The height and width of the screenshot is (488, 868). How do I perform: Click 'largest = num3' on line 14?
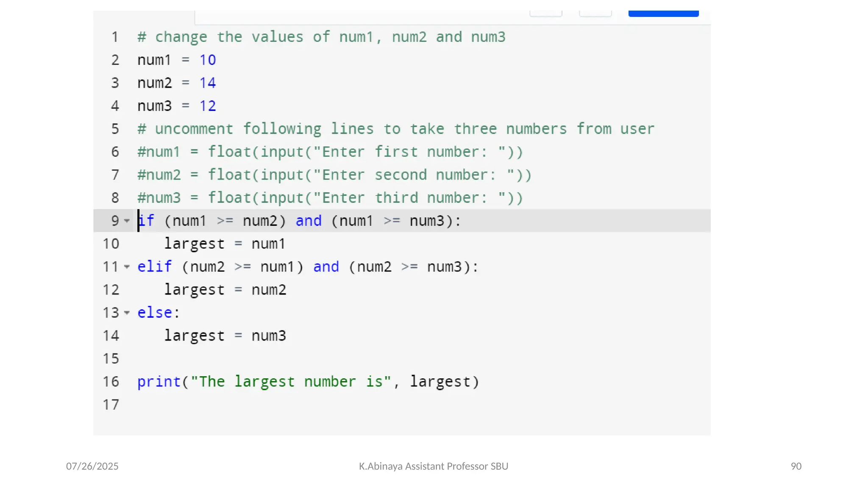(x=225, y=336)
